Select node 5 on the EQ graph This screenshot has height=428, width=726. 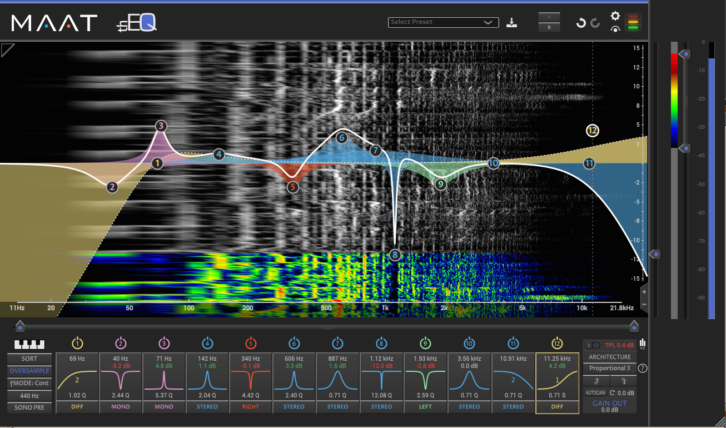[293, 188]
